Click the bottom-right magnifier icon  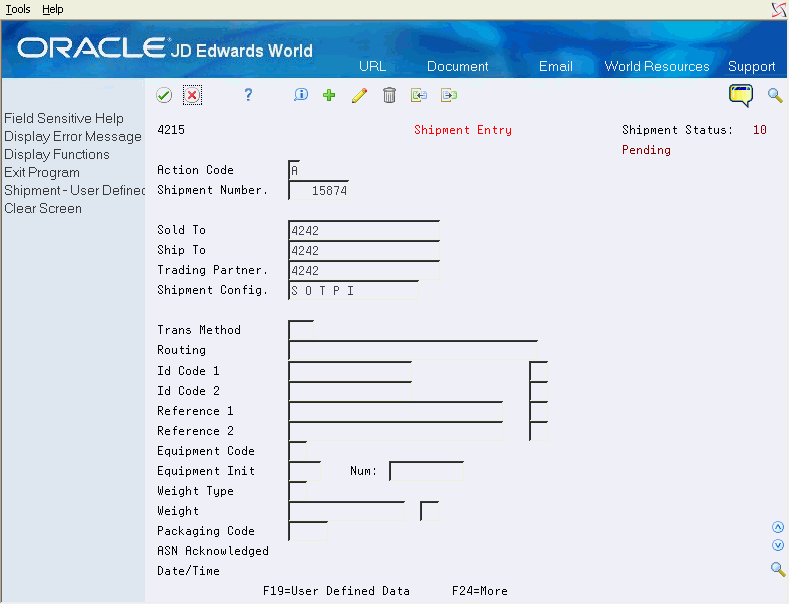778,569
